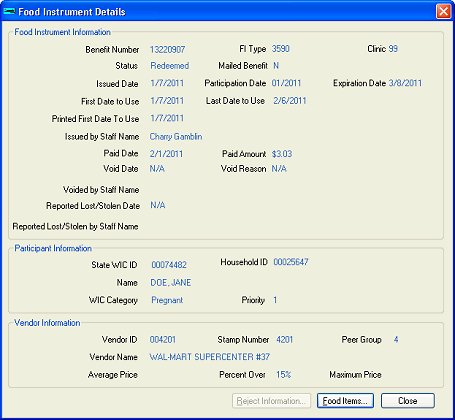The image size is (455, 420).
Task: Click vendor name WAL-MART SUPERCENTER #37
Action: click(210, 357)
